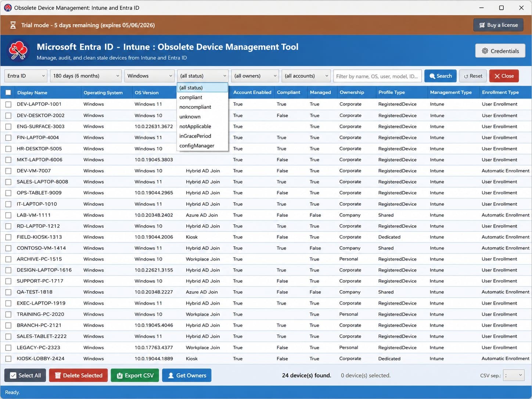Viewport: 532px width, 399px height.
Task: Choose the (all status) option in list
Action: 202,87
